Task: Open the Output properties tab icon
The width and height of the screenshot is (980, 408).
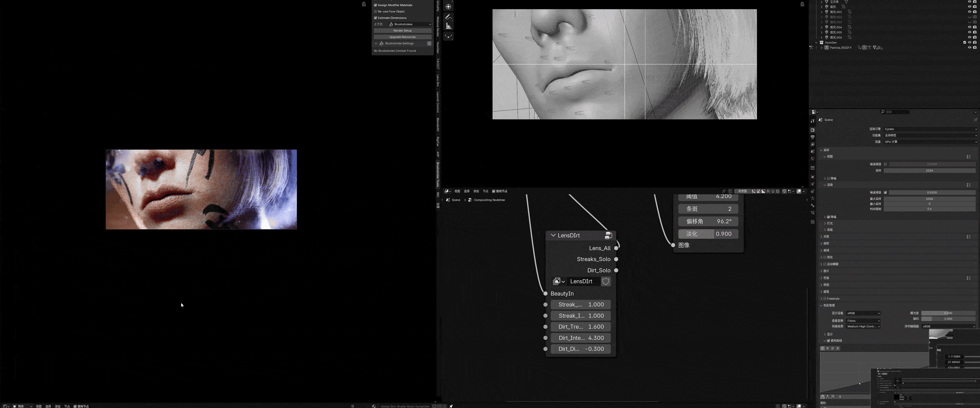Action: coord(812,137)
